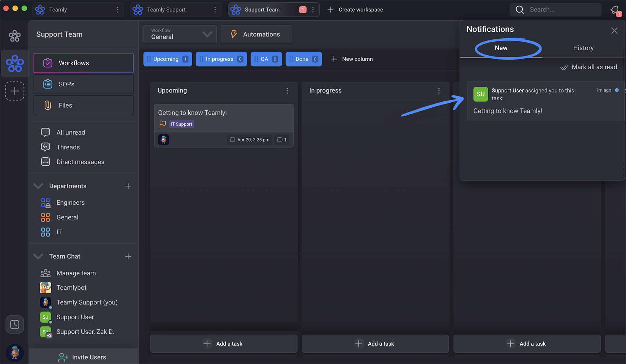Viewport: 626px width, 364px height.
Task: Click the Search input field
Action: [x=555, y=10]
